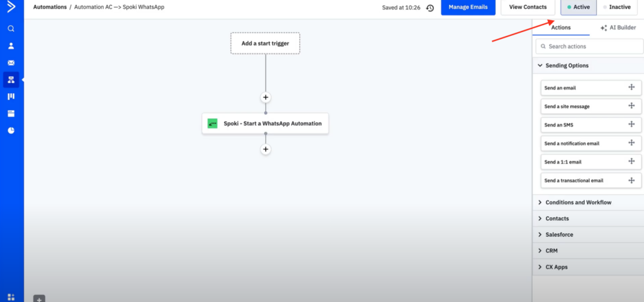Click the plus node below Spoki action
Screen dimensions: 644x302
pyautogui.click(x=265, y=149)
